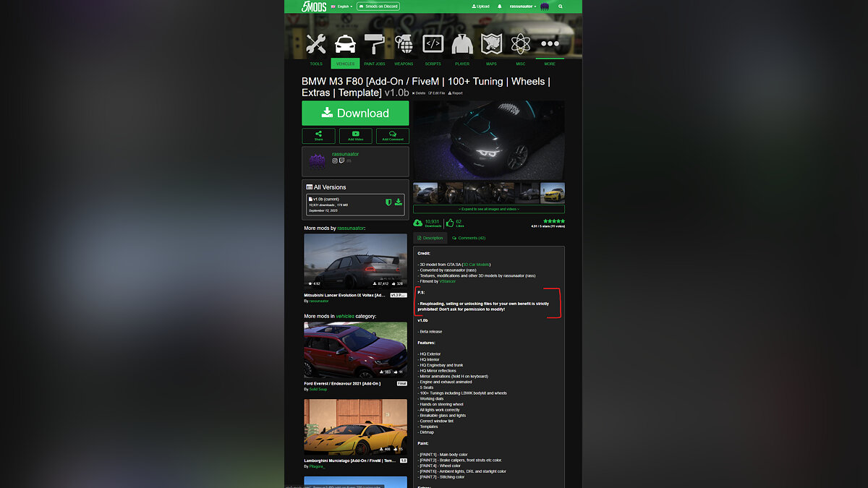Open the yellow BMW gallery thumbnail
The width and height of the screenshot is (868, 488).
[x=553, y=193]
